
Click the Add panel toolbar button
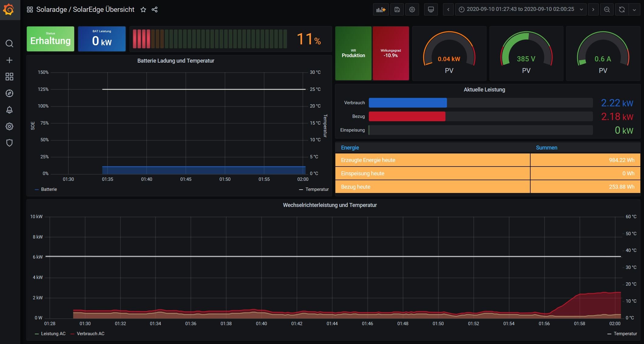point(381,10)
